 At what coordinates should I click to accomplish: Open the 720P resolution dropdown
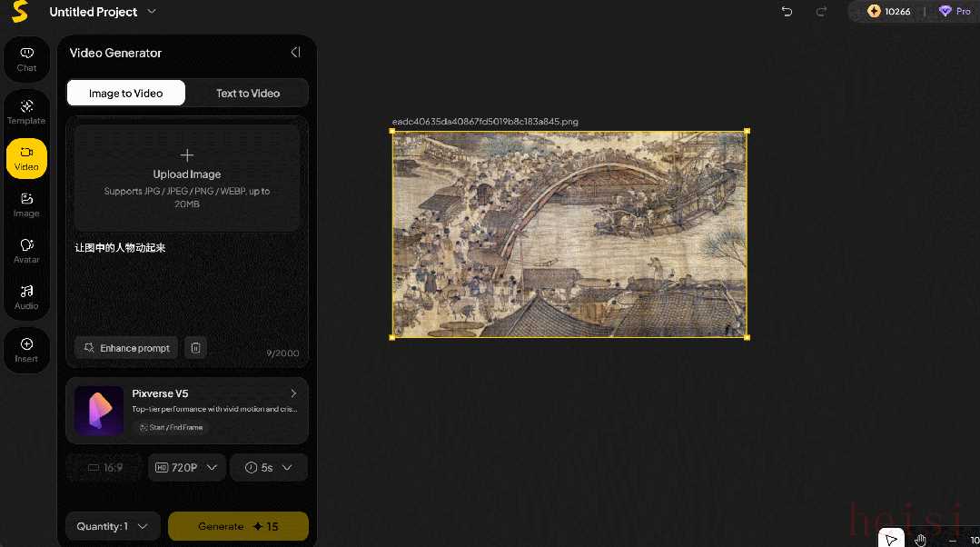(x=186, y=467)
